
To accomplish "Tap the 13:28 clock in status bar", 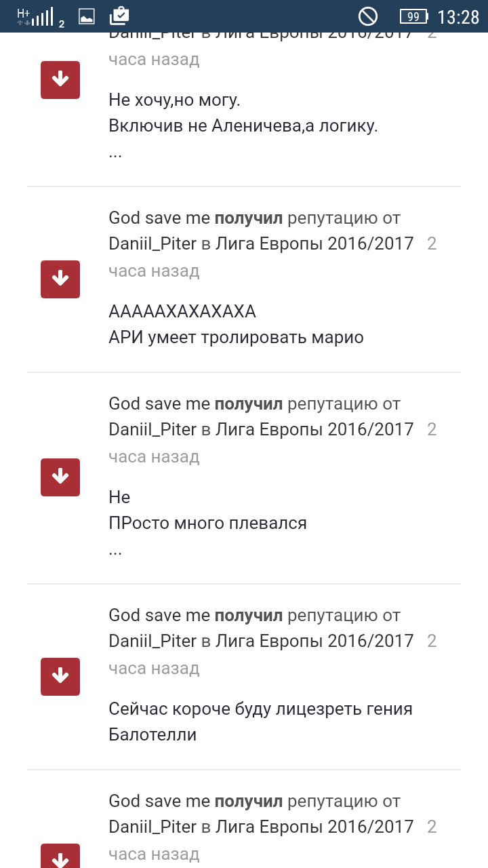I will point(459,17).
